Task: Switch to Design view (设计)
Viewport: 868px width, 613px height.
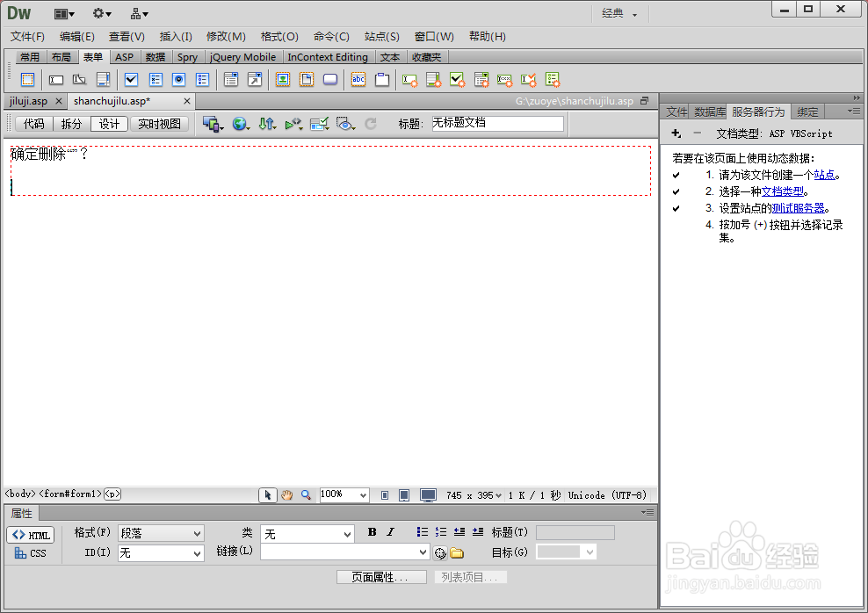Action: pyautogui.click(x=109, y=124)
